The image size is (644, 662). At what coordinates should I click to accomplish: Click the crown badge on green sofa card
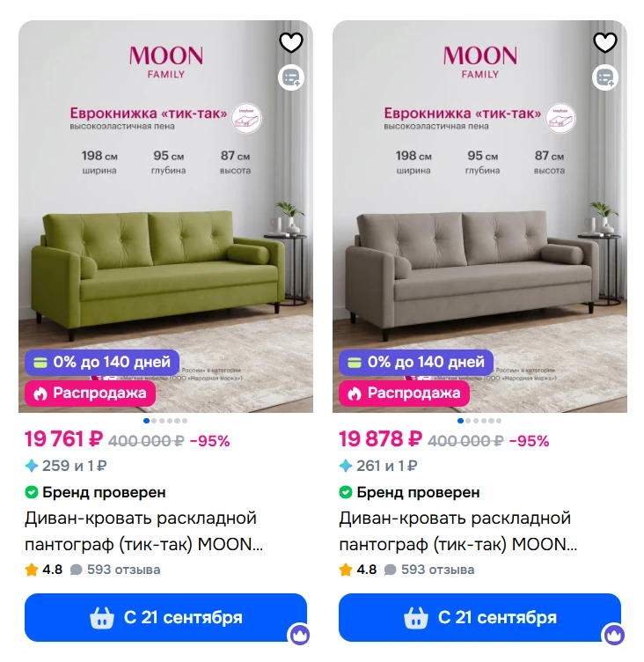(300, 634)
